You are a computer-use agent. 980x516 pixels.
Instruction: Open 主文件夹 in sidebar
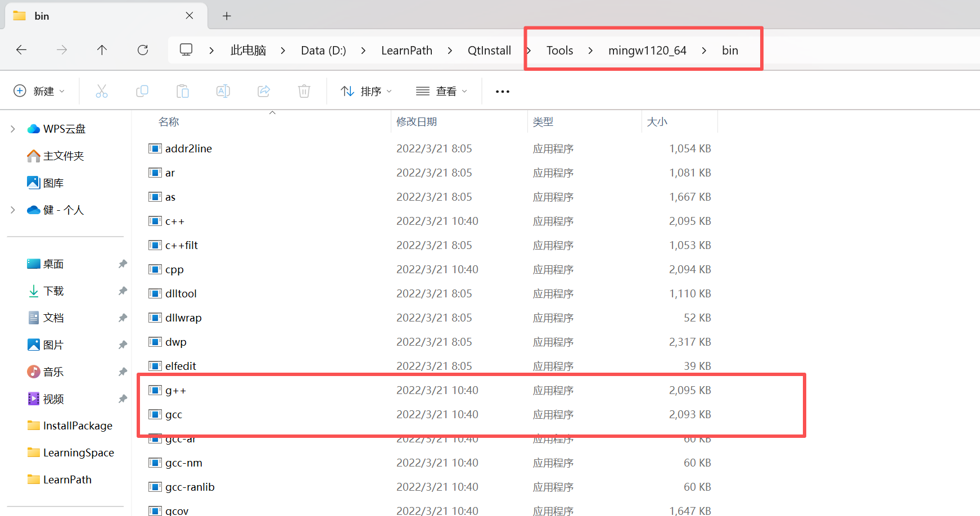pyautogui.click(x=55, y=156)
